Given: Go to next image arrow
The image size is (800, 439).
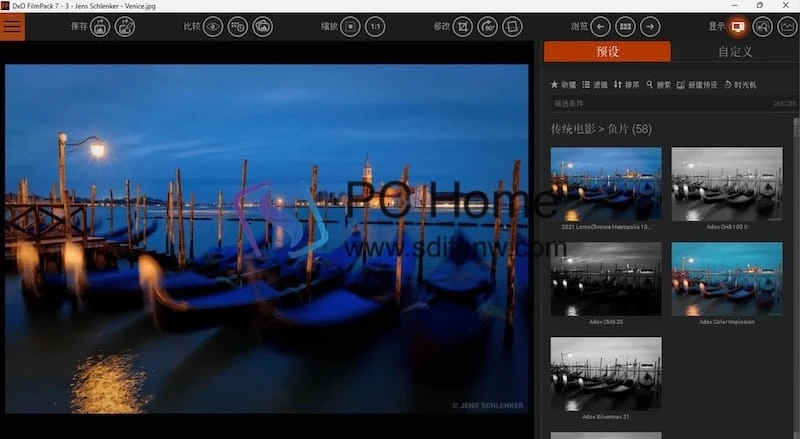Looking at the screenshot, I should click(651, 27).
